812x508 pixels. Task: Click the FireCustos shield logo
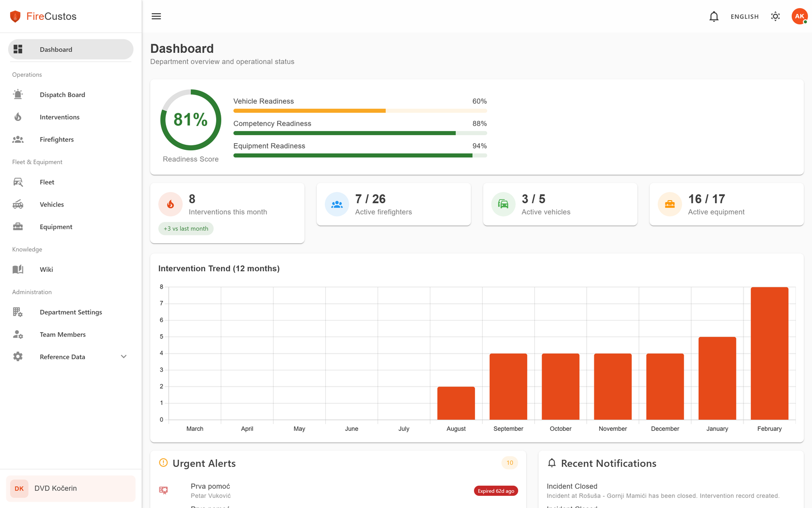tap(15, 17)
